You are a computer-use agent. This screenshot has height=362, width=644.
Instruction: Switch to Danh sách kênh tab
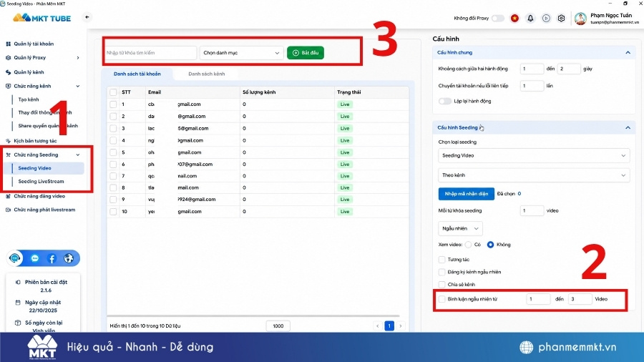coord(207,74)
